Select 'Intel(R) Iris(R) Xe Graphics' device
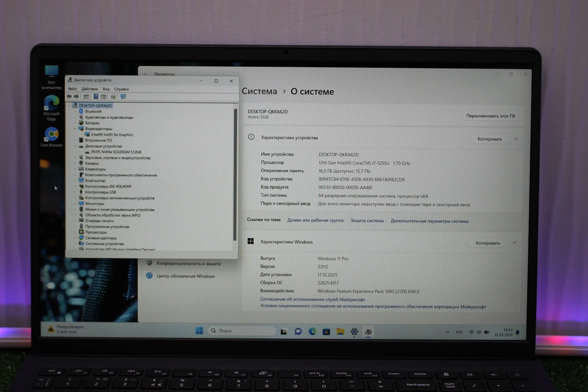 tap(112, 135)
